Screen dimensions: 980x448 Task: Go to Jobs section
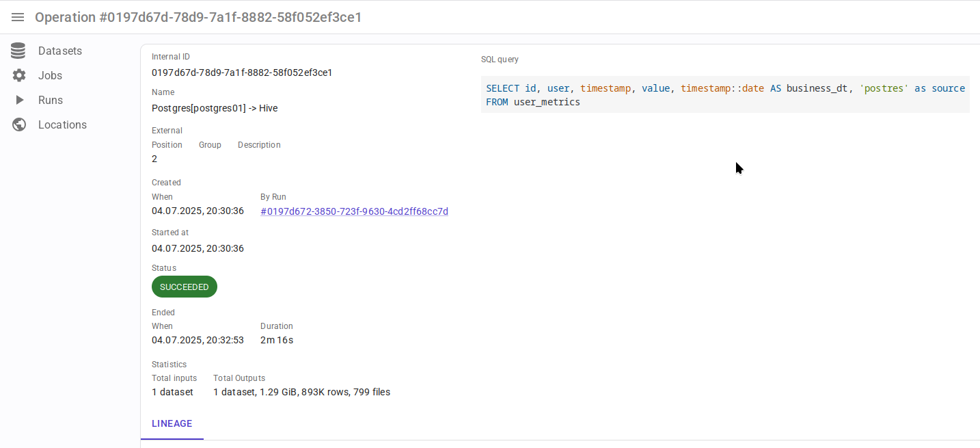click(x=50, y=75)
